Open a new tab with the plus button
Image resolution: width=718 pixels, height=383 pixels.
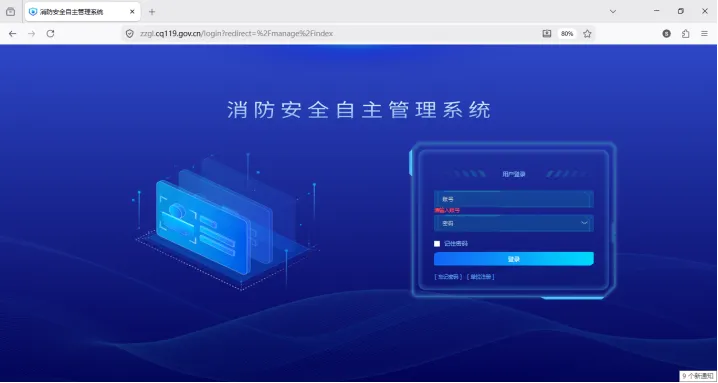[152, 12]
